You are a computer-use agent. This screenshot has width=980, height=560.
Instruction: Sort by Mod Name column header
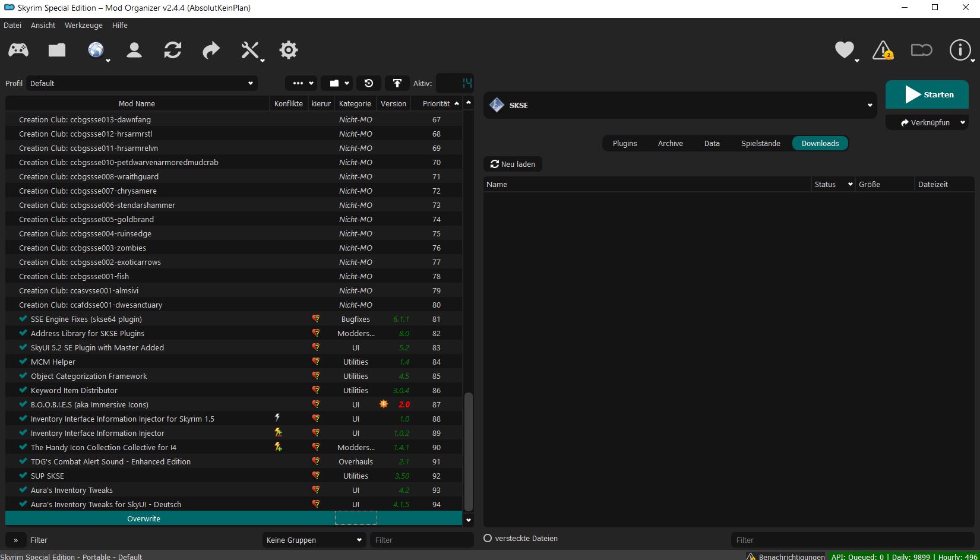pyautogui.click(x=137, y=103)
